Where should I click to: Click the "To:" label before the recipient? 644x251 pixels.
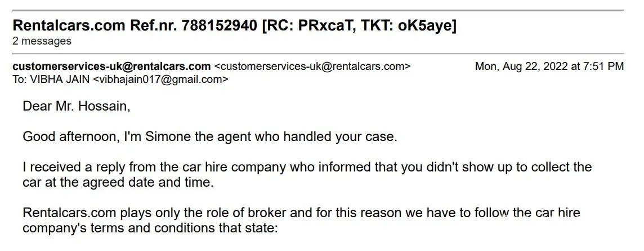pos(19,80)
